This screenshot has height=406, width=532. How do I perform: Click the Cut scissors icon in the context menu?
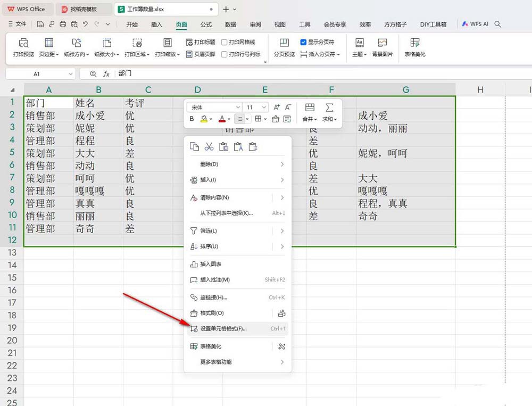pyautogui.click(x=209, y=147)
